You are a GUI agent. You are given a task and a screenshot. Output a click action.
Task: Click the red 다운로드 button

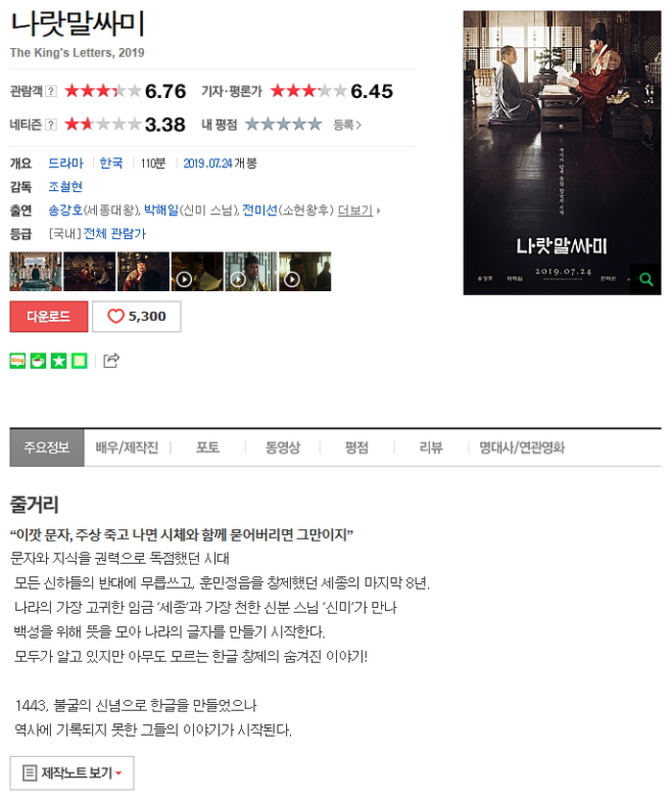[49, 317]
